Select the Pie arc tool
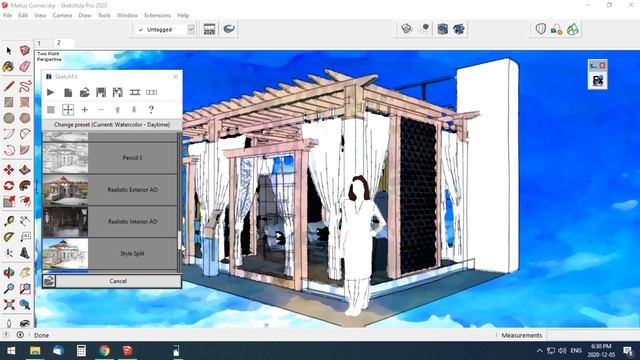 pos(25,134)
